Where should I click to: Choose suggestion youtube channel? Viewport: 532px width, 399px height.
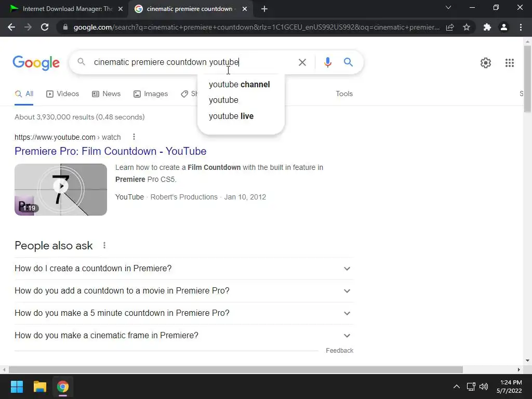pyautogui.click(x=239, y=85)
